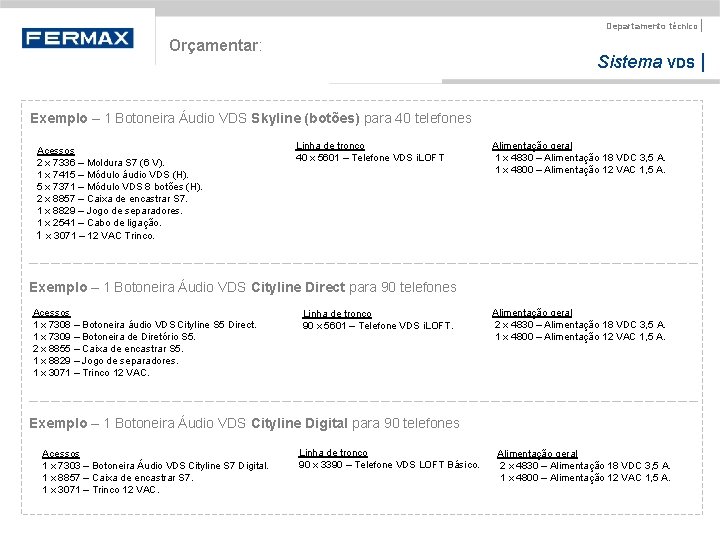Select the Skyline (botões) example heading
This screenshot has width=720, height=540.
coord(251,118)
